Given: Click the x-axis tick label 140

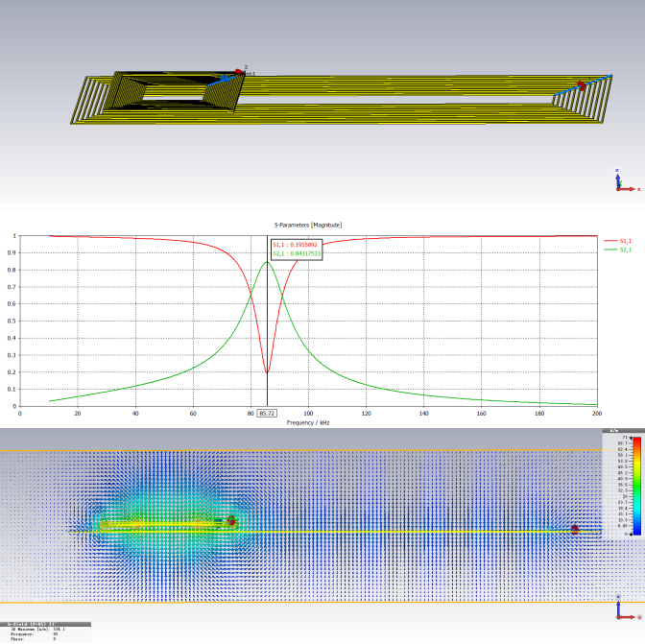Looking at the screenshot, I should click(423, 414).
